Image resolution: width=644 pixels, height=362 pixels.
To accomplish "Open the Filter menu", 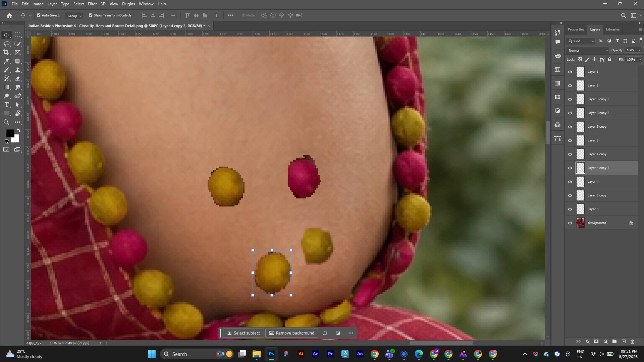I will [92, 4].
